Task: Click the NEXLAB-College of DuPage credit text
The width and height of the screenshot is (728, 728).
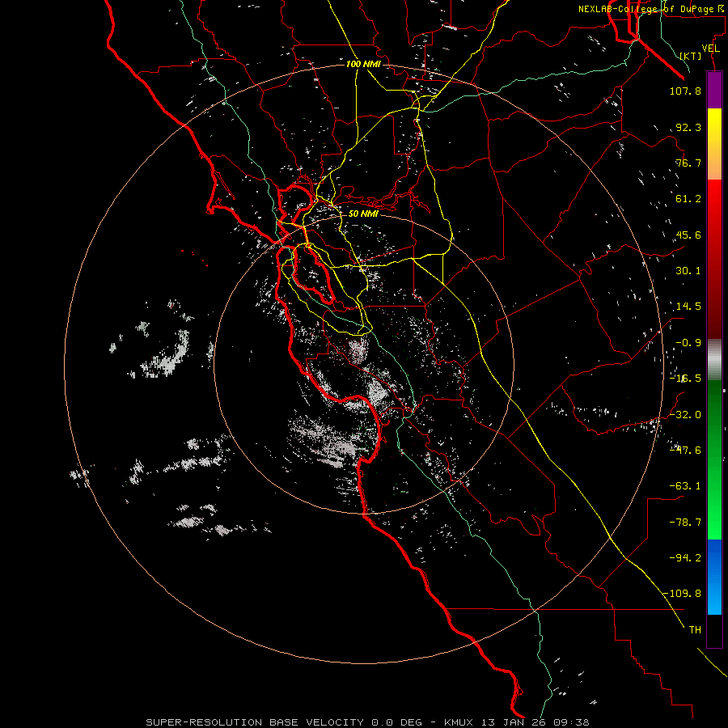Action: point(652,9)
